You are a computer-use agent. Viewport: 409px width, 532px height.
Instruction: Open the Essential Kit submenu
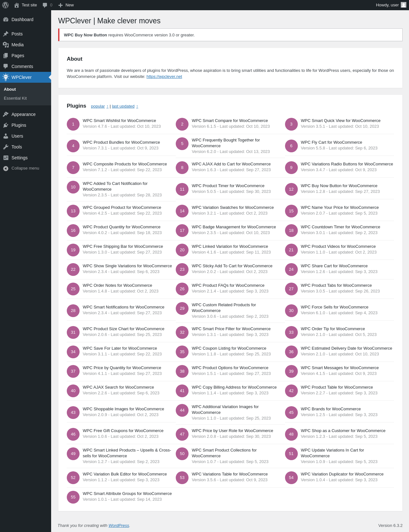(x=26, y=98)
